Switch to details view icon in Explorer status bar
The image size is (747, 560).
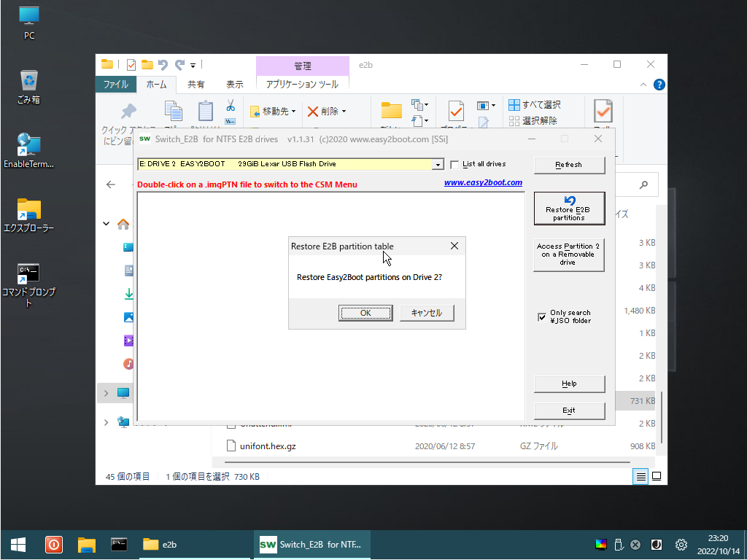click(x=640, y=476)
